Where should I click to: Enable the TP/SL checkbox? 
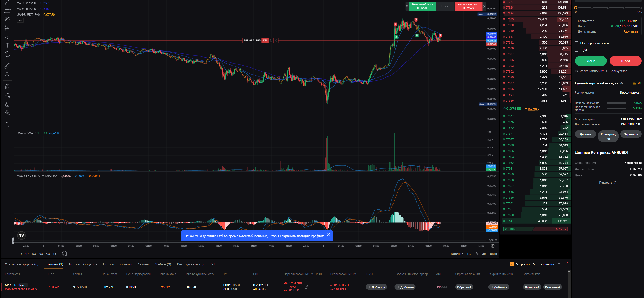click(x=576, y=50)
